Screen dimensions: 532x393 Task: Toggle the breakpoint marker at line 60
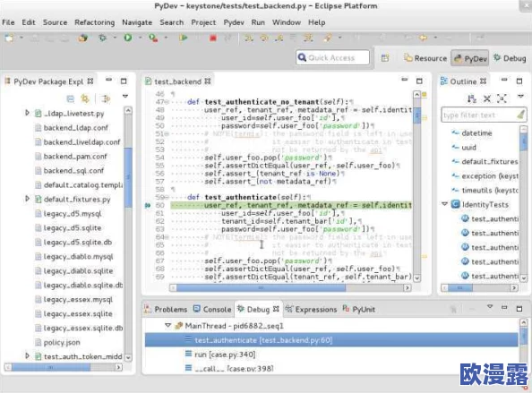pyautogui.click(x=148, y=205)
